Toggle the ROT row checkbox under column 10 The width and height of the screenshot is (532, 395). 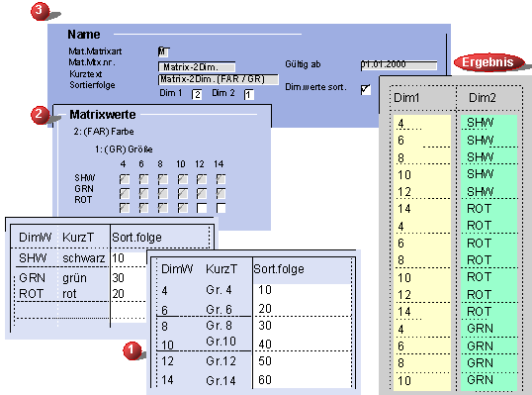tap(183, 208)
